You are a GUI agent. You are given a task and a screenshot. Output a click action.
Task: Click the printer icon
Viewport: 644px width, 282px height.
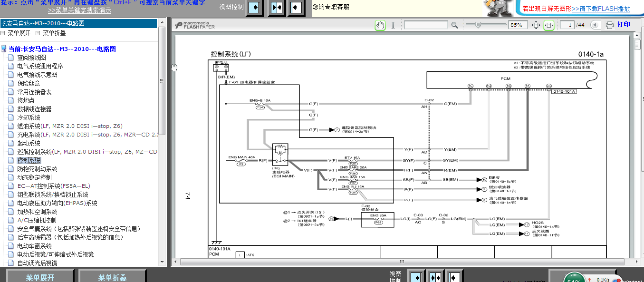tap(610, 25)
